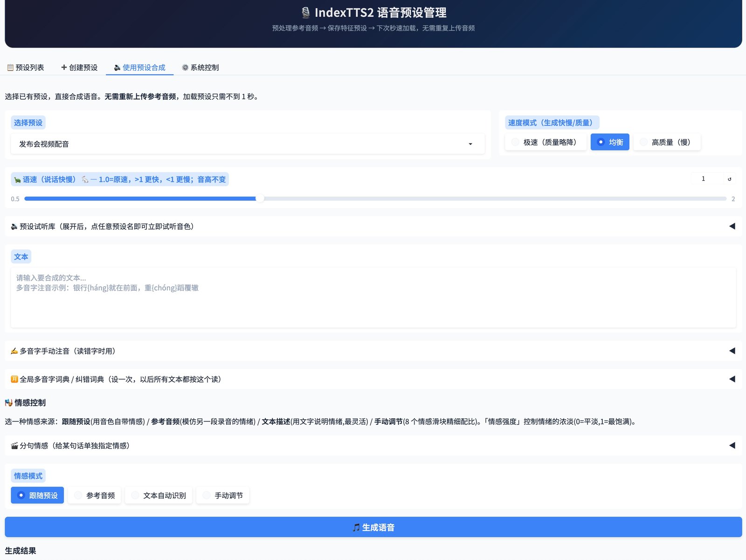
Task: Click the collapse triangle on 预设试听库 row
Action: (732, 226)
